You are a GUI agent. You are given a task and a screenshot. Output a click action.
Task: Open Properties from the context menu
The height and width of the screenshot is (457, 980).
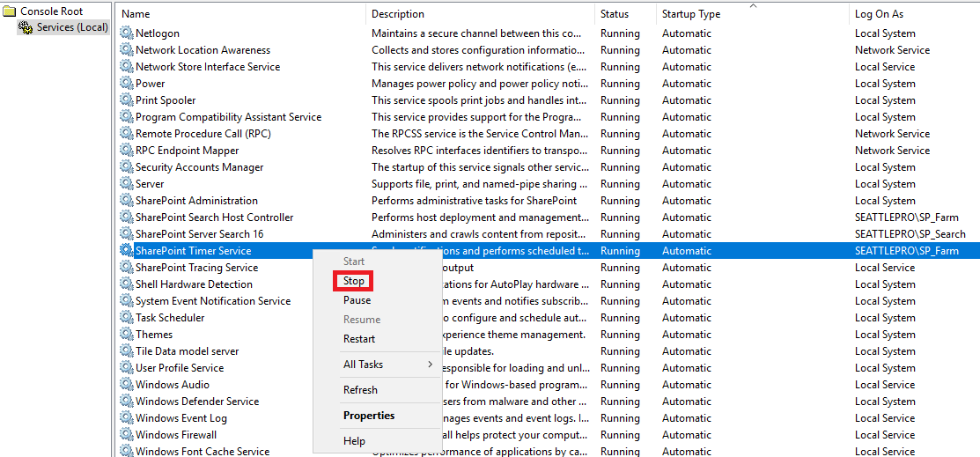369,415
